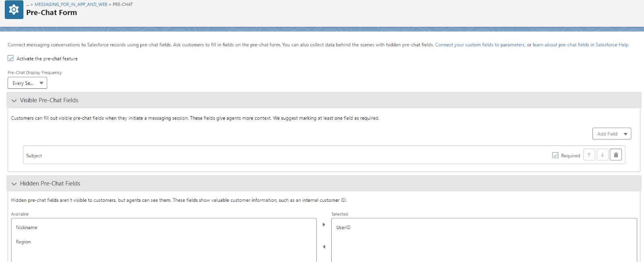Move selected field to Selected list arrow
Image resolution: width=644 pixels, height=262 pixels.
click(x=324, y=225)
